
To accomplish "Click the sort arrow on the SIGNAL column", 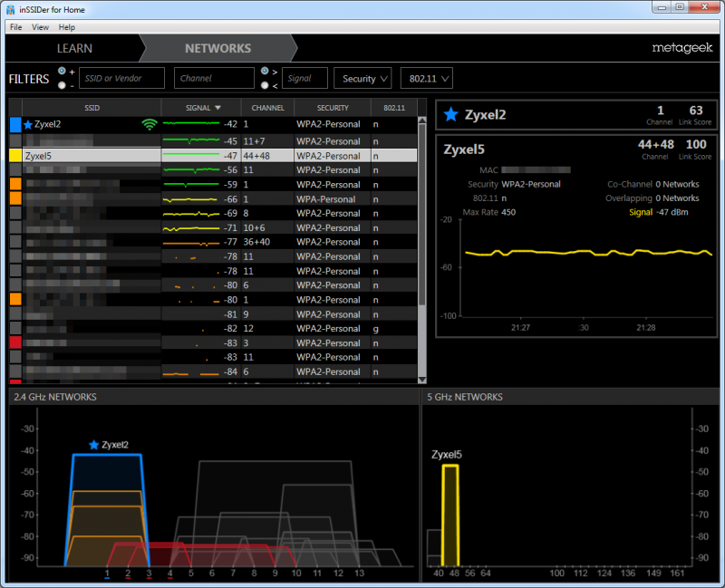I will pos(217,108).
